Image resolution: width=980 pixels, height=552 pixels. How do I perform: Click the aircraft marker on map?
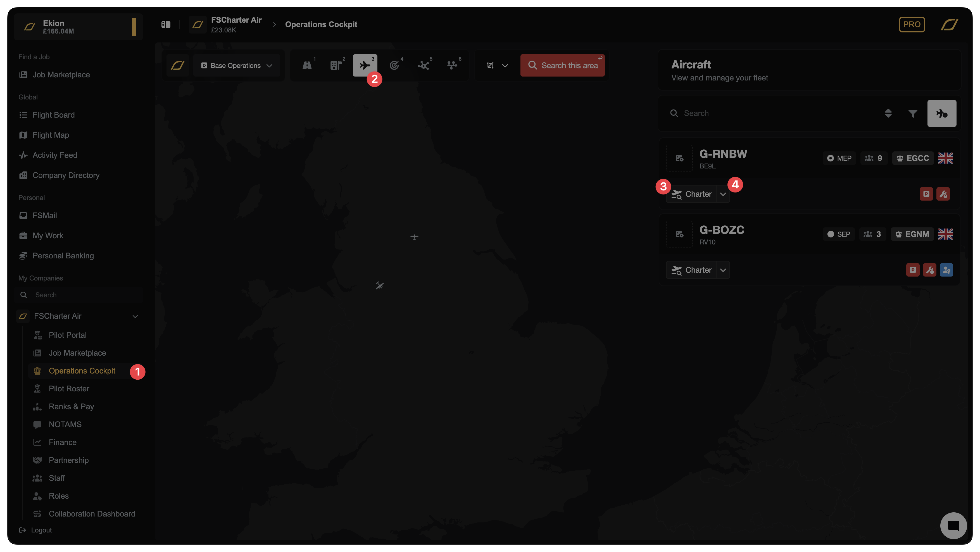tap(379, 285)
